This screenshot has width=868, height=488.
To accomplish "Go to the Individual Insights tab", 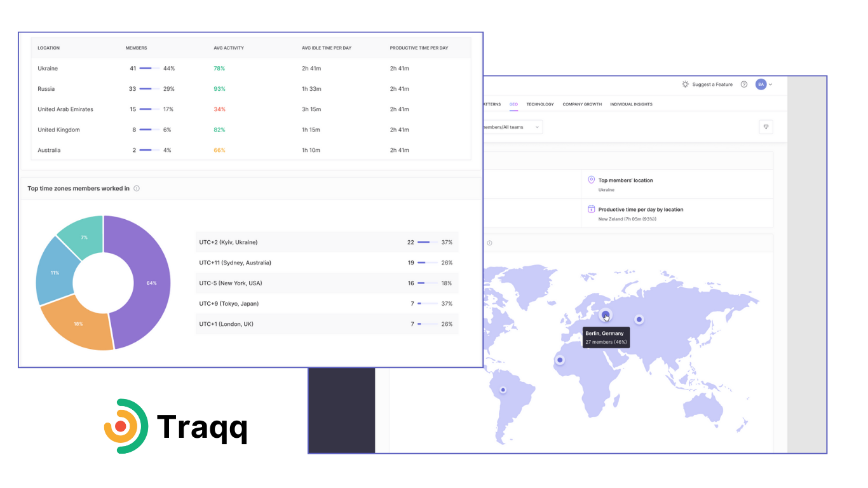I will point(631,104).
